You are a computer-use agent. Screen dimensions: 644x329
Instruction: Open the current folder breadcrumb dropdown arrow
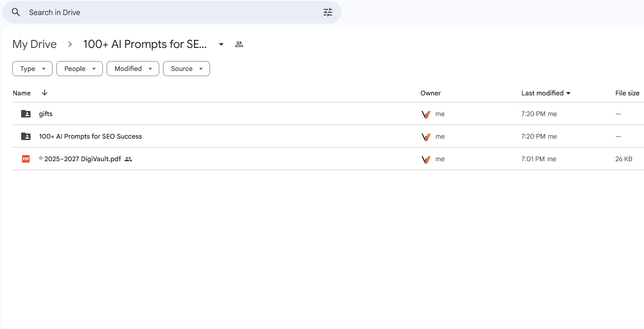point(221,44)
